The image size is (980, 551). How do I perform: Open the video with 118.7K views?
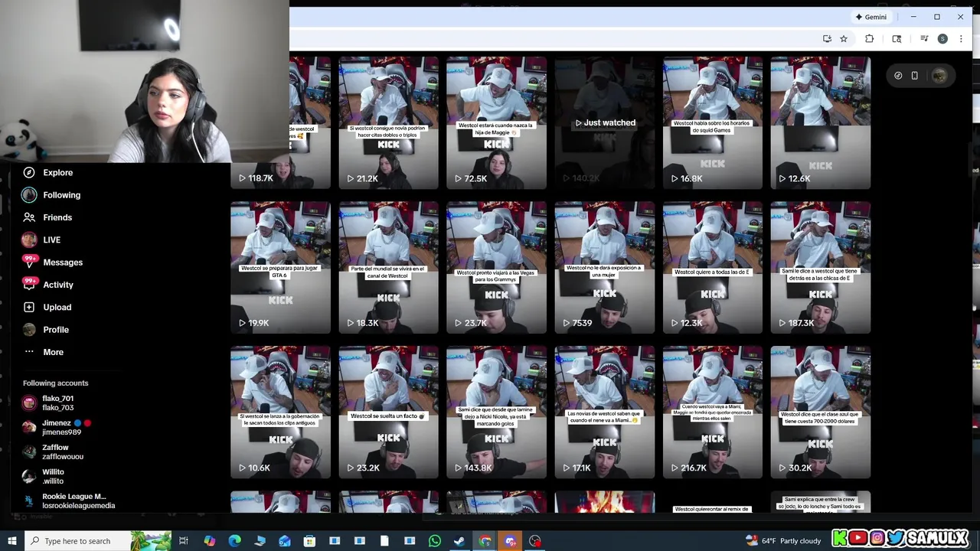point(280,122)
